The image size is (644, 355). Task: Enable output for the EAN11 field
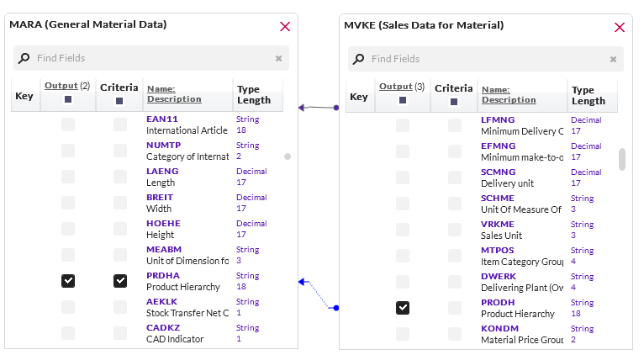[x=68, y=125]
